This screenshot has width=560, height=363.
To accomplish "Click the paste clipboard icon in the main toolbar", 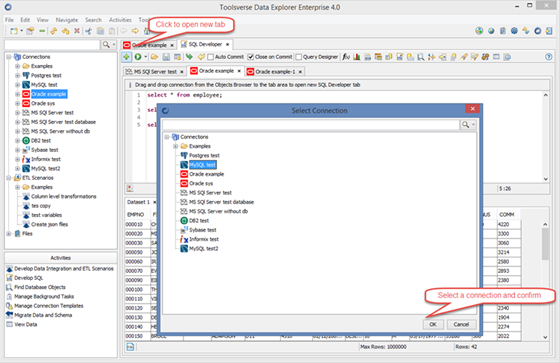I will point(112,31).
